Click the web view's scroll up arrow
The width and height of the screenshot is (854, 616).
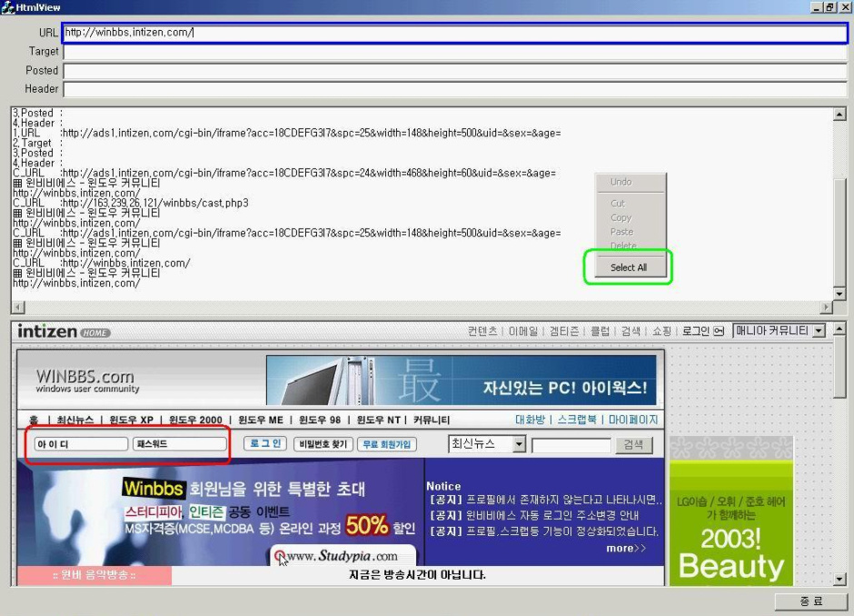click(839, 328)
